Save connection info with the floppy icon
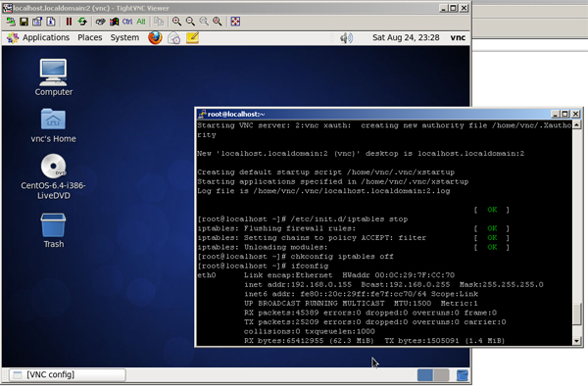Viewport: 588px width, 388px height. 24,22
